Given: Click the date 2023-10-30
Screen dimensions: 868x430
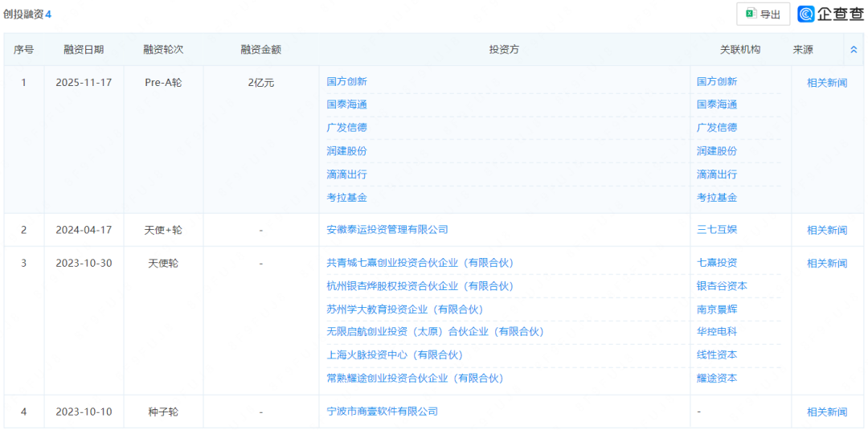Looking at the screenshot, I should [x=84, y=263].
